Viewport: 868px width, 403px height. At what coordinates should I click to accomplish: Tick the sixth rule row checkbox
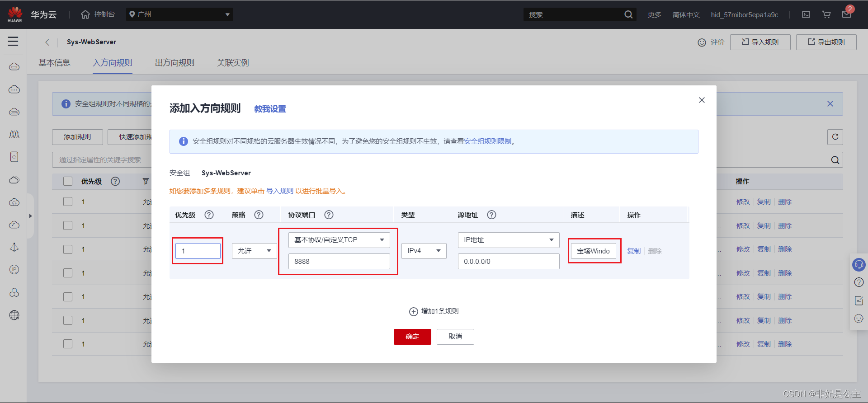pos(68,320)
